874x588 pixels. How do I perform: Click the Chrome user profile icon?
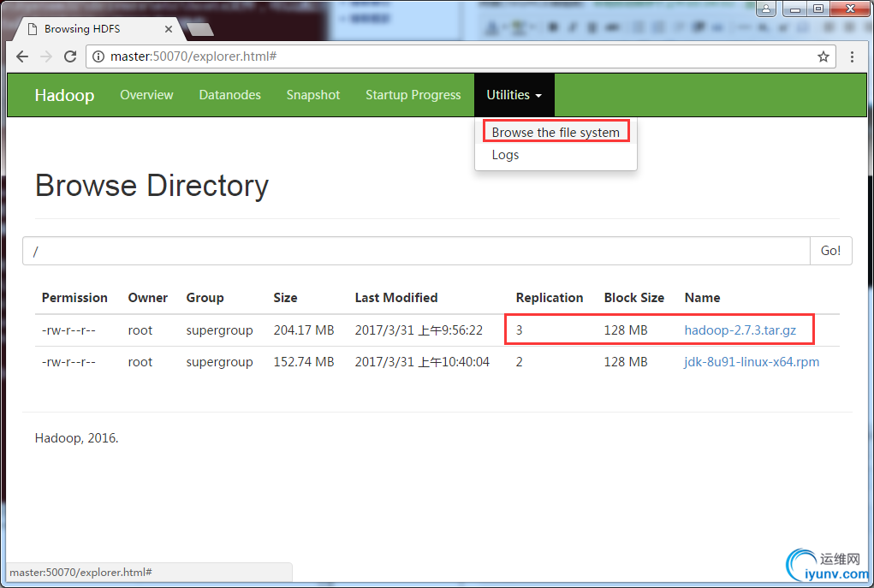pos(766,9)
